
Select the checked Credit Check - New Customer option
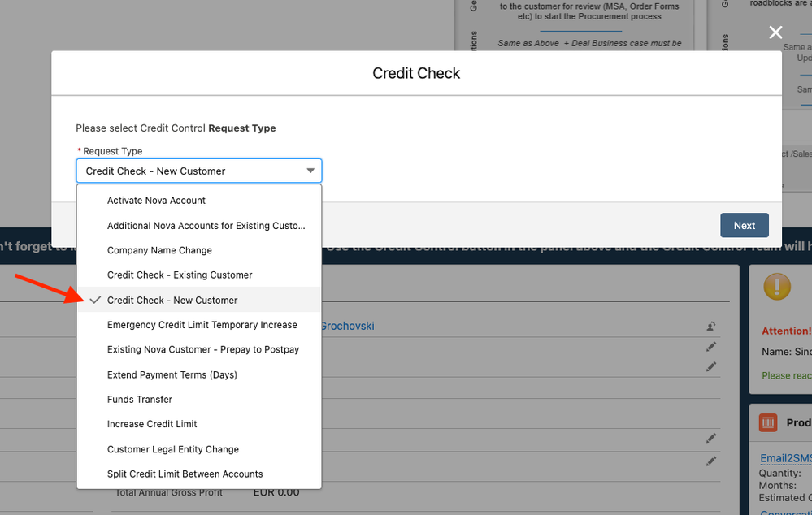point(199,301)
